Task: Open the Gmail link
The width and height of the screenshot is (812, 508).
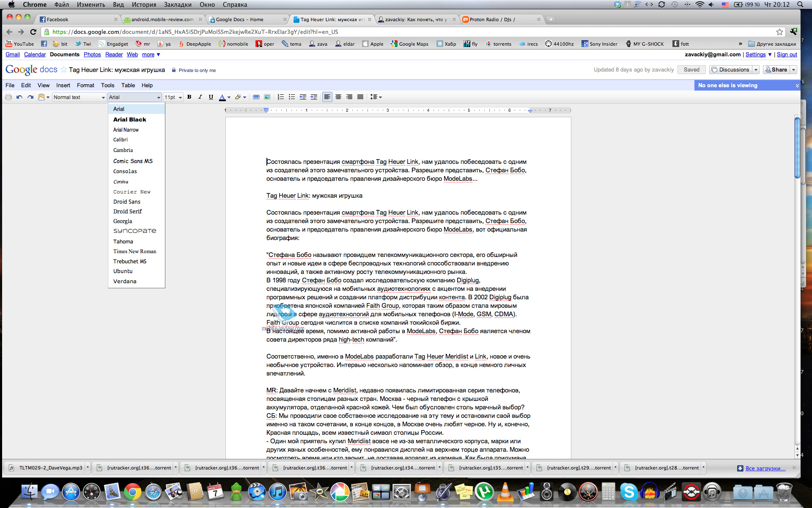Action: [13, 54]
